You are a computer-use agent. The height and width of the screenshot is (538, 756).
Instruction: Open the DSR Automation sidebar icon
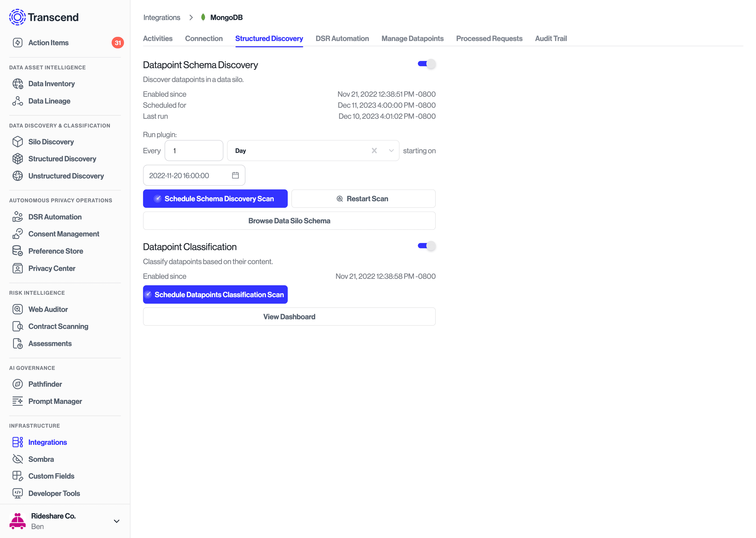pyautogui.click(x=18, y=217)
